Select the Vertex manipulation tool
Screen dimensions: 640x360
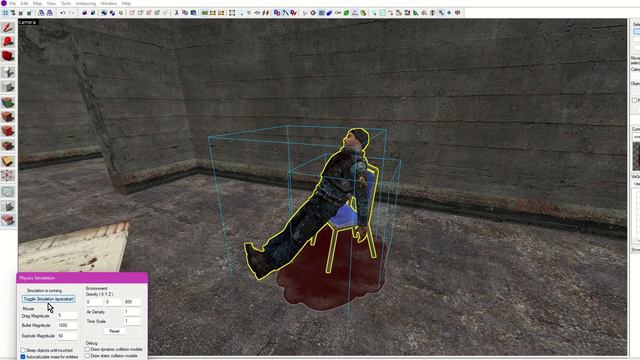tap(8, 176)
